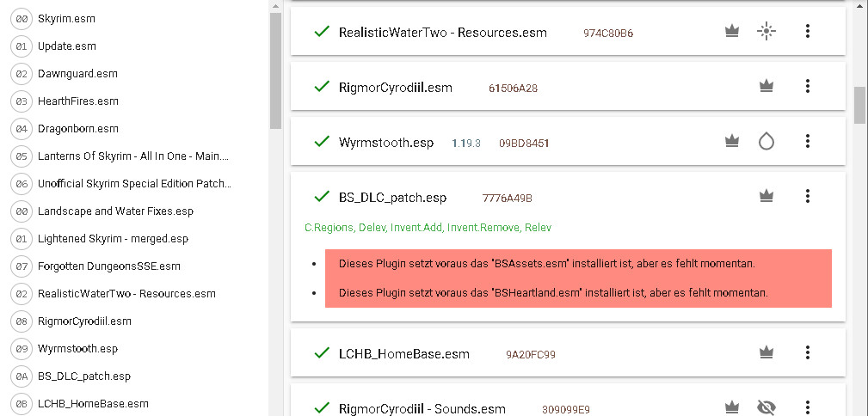Toggle crossed-eye icon on RigmorCyrodiil - Sounds.esm

pyautogui.click(x=766, y=407)
